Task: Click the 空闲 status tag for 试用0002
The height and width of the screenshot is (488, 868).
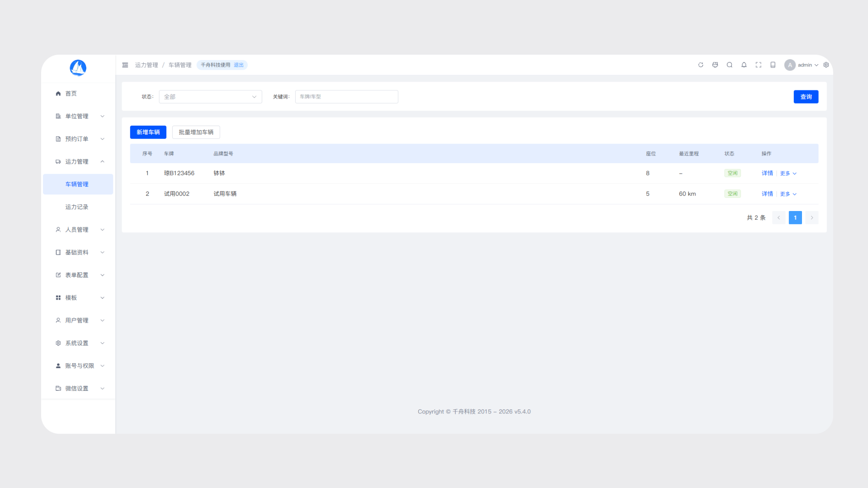Action: pyautogui.click(x=732, y=194)
